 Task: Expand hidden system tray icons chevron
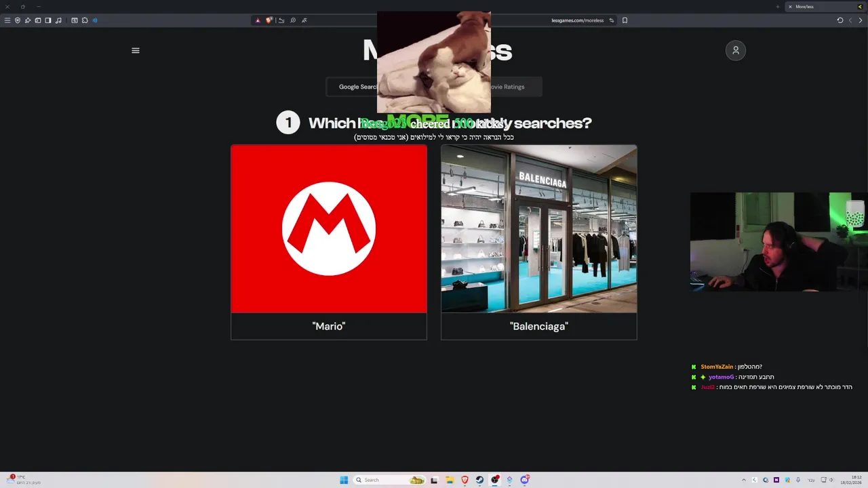[744, 480]
